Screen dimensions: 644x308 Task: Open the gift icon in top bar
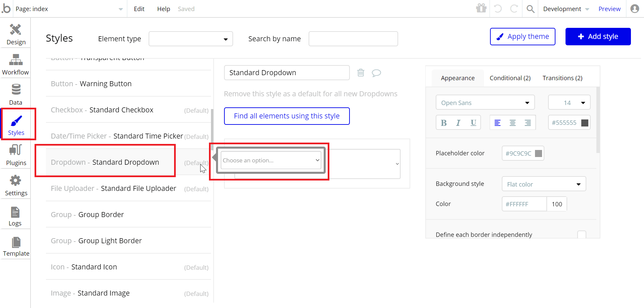(x=481, y=8)
